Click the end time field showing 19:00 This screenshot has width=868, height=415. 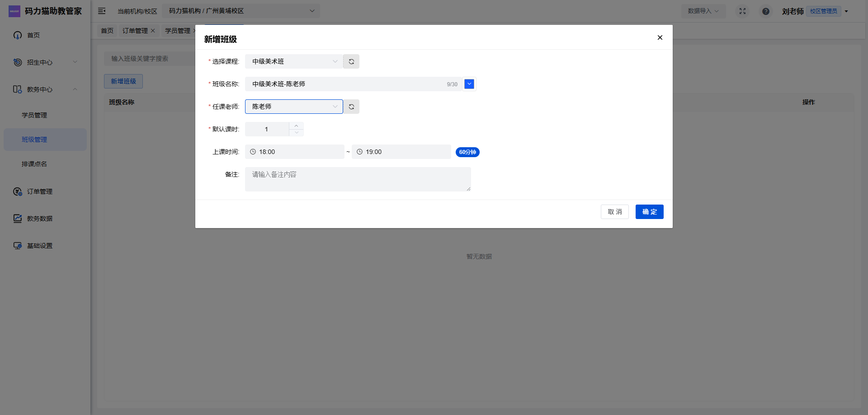point(401,152)
